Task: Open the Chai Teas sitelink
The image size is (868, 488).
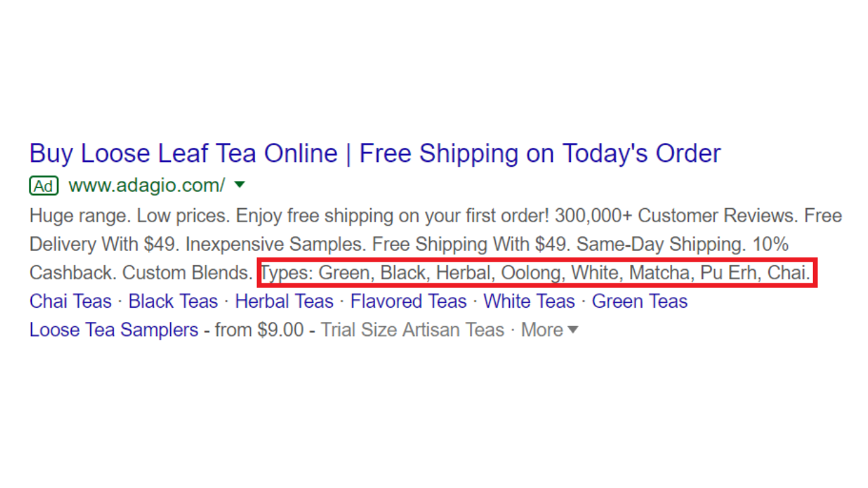Action: coord(71,301)
